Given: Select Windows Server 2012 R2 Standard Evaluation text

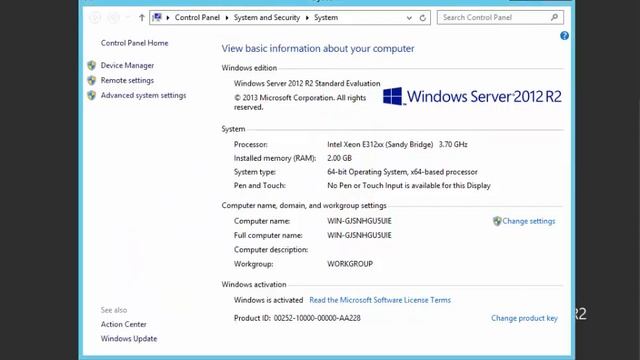Looking at the screenshot, I should click(x=307, y=83).
